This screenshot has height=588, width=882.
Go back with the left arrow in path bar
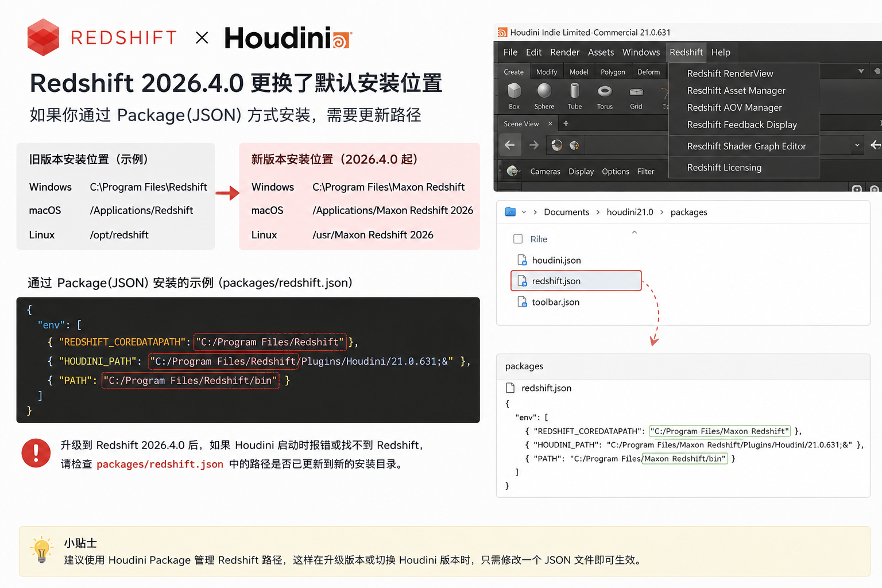(x=509, y=145)
